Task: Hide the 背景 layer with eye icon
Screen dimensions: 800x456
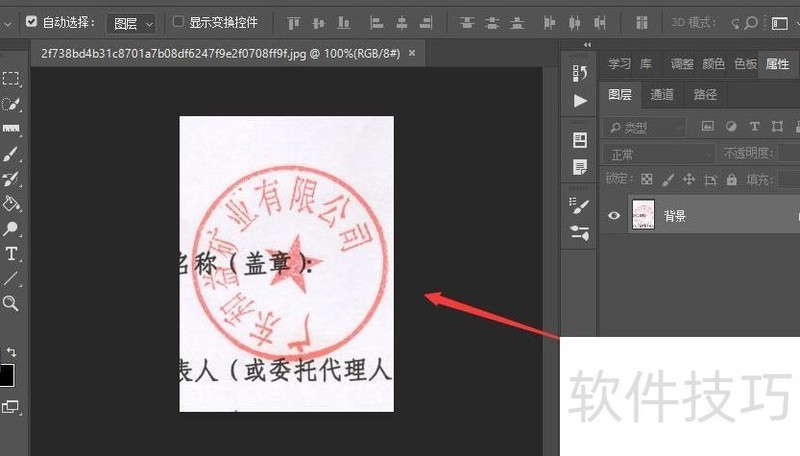Action: click(x=614, y=215)
